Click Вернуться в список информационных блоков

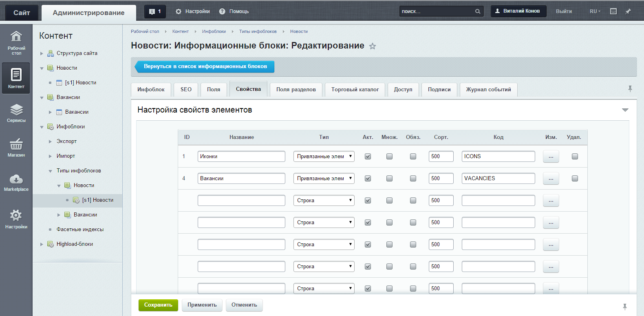click(x=205, y=66)
